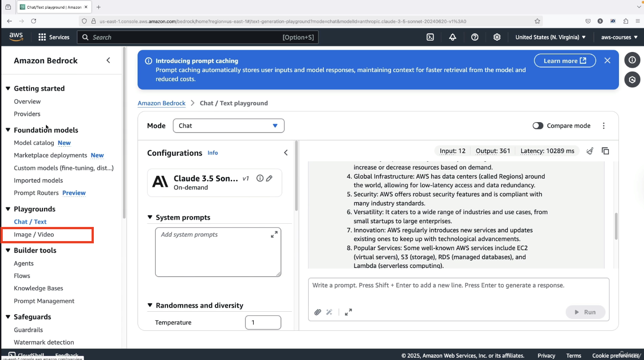Open the Terms link in footer
This screenshot has width=644, height=360.
coord(573,355)
